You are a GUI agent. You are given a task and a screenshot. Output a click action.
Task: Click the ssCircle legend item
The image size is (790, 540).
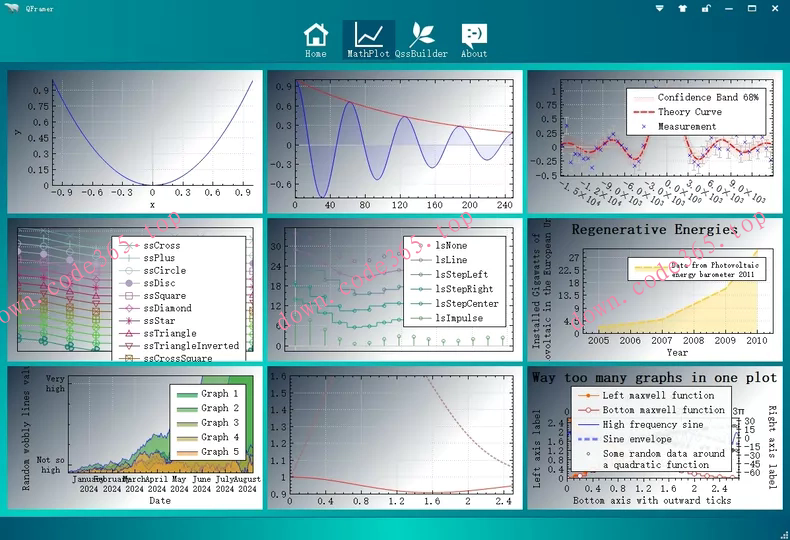click(x=164, y=271)
